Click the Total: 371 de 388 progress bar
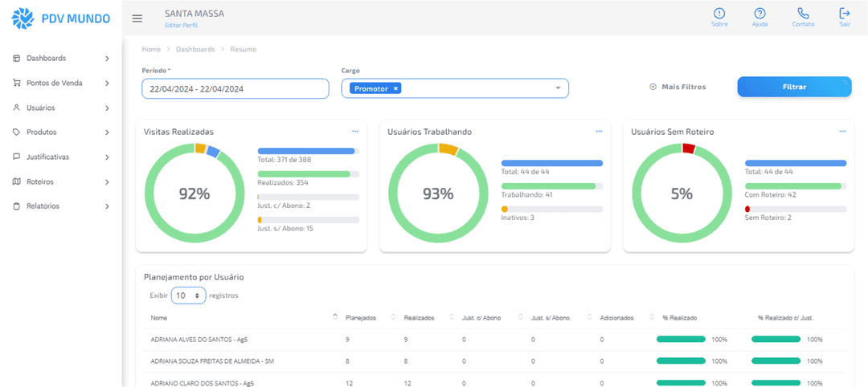 click(309, 151)
